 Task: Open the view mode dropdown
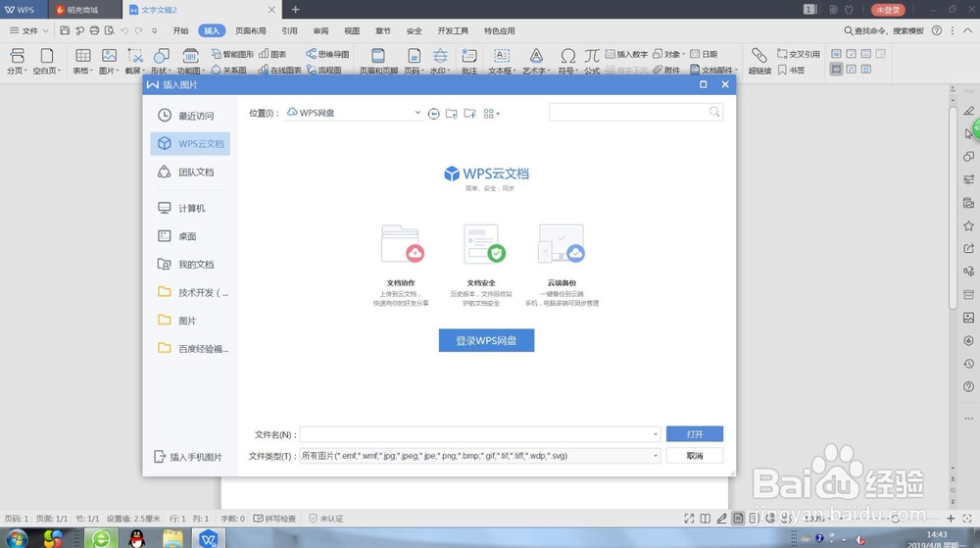pyautogui.click(x=491, y=114)
